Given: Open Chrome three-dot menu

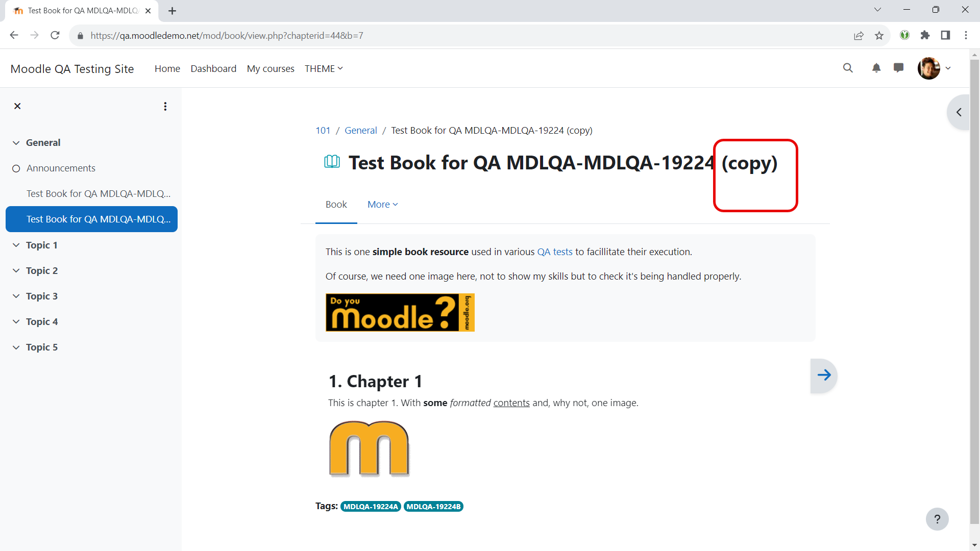Looking at the screenshot, I should tap(966, 35).
